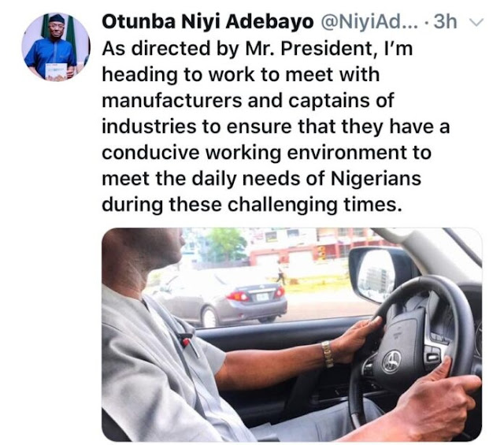
Task: Click the 3h tweet timestamp
Action: pos(445,22)
